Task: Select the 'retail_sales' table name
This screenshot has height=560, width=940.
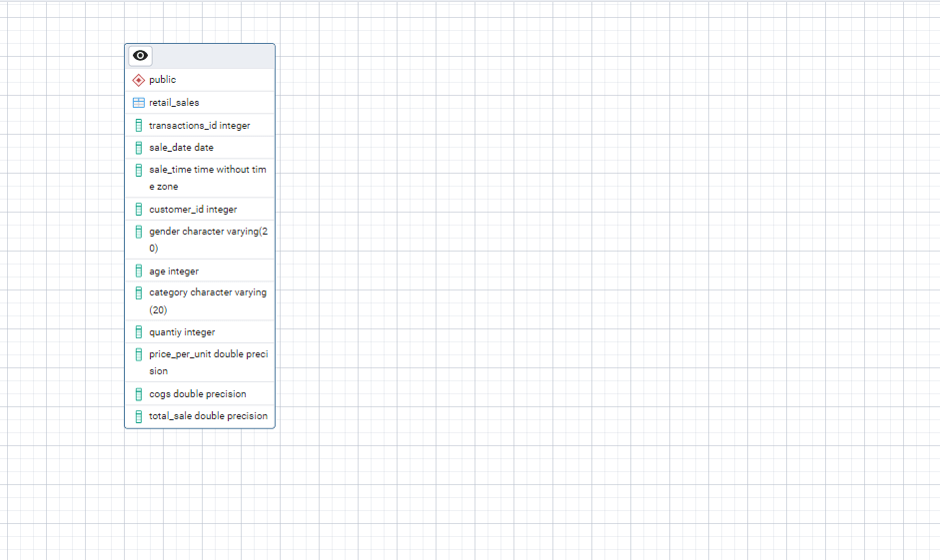Action: (x=174, y=103)
